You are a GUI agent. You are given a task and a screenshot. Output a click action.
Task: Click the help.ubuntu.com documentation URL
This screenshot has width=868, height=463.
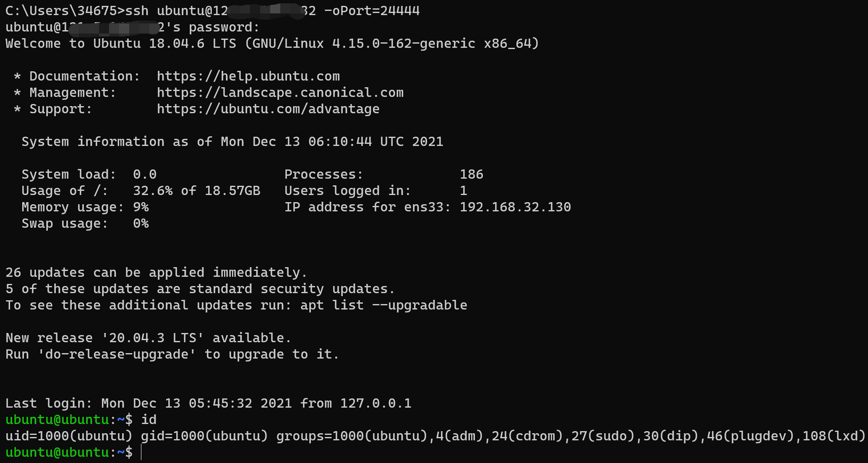click(248, 76)
